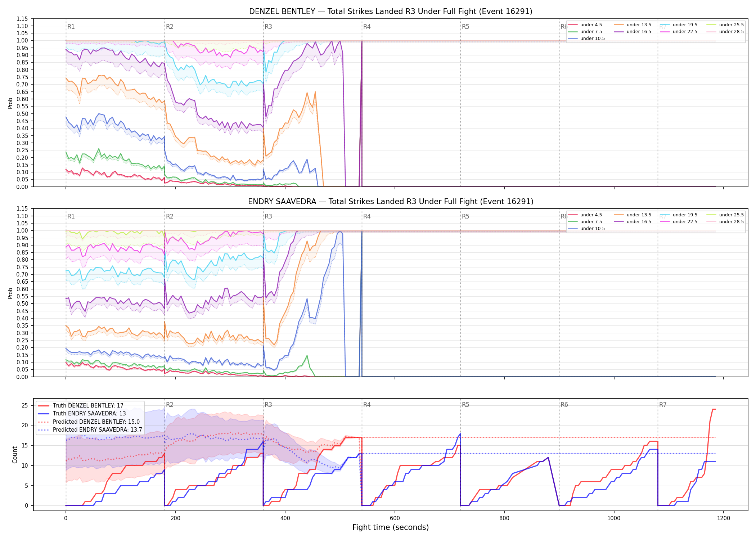
Task: Click the '200' x-axis tick label
Action: tap(175, 518)
